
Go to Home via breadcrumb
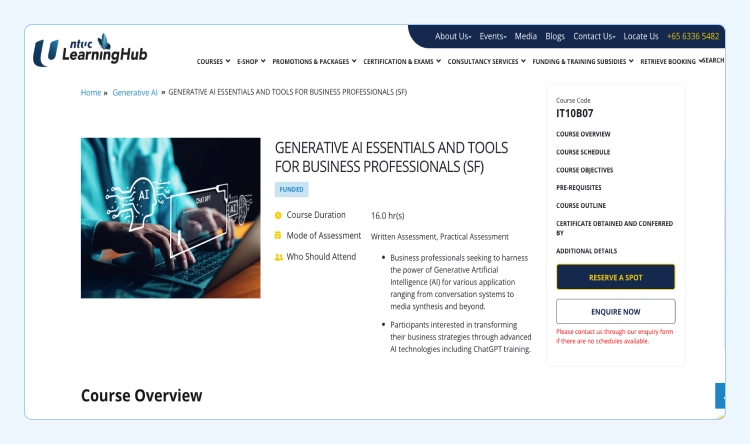91,92
